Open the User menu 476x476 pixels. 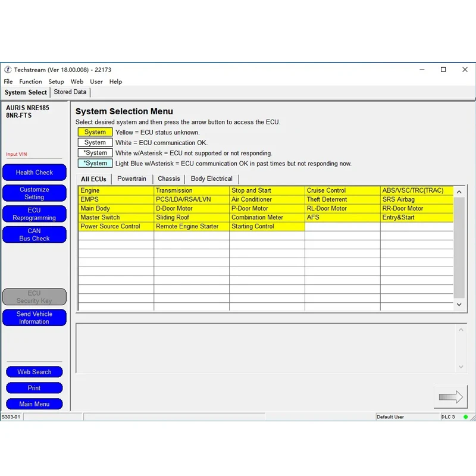tap(96, 82)
